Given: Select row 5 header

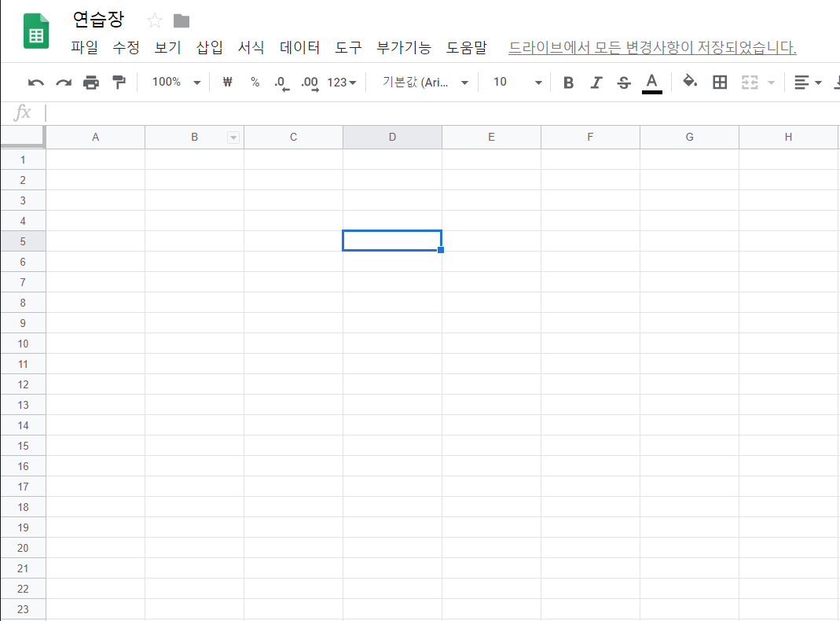Looking at the screenshot, I should 23,241.
